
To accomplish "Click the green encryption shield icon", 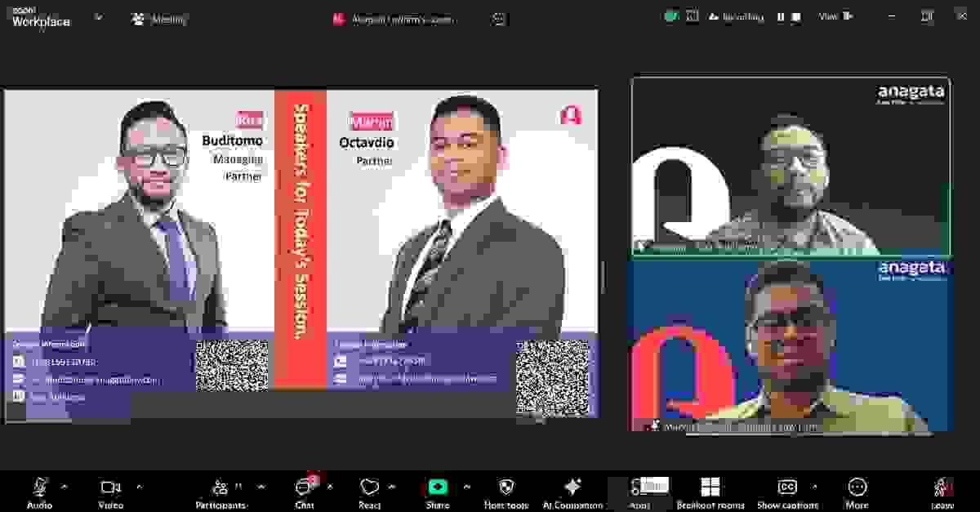I will click(x=671, y=16).
